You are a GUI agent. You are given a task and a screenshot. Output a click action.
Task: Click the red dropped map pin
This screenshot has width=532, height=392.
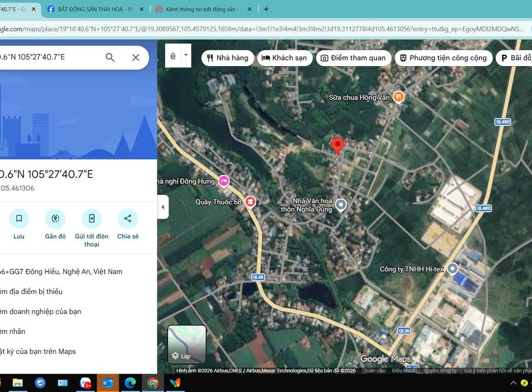(337, 146)
